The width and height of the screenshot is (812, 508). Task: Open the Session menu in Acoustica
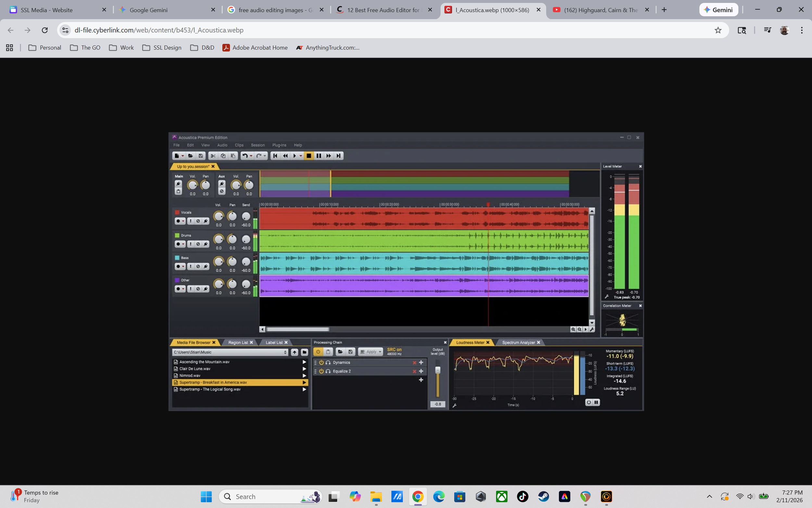point(258,145)
